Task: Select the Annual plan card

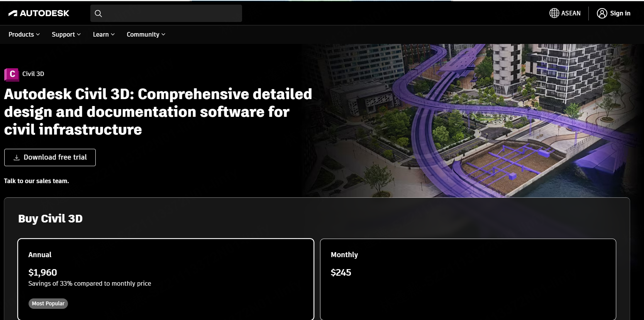Action: 166,279
